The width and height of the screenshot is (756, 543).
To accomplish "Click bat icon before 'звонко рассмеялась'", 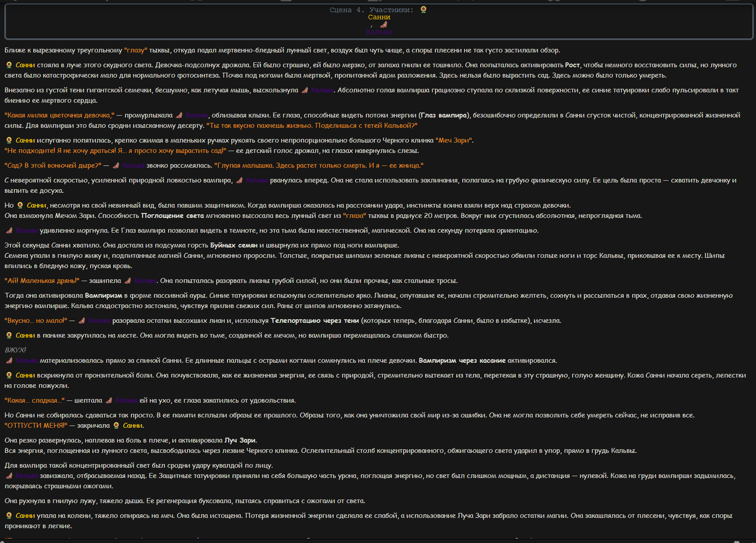I will pyautogui.click(x=116, y=165).
